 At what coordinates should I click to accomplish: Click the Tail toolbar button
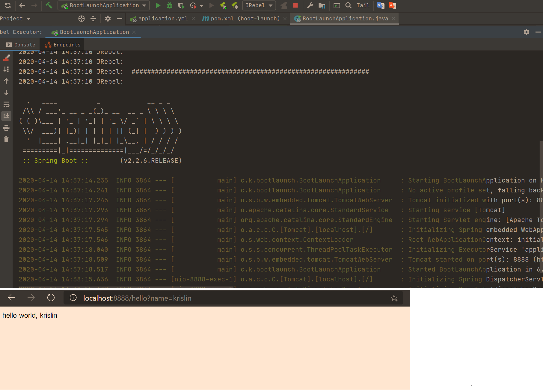pos(363,5)
